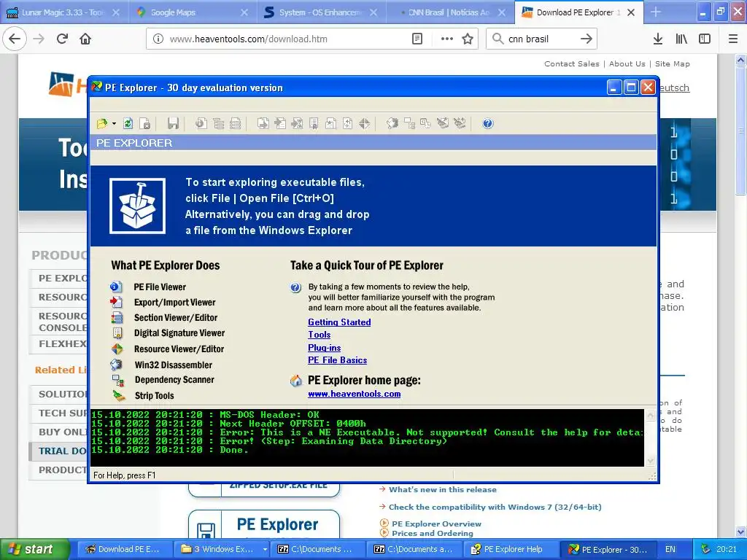Open the Tools help link
The height and width of the screenshot is (560, 747).
(320, 335)
